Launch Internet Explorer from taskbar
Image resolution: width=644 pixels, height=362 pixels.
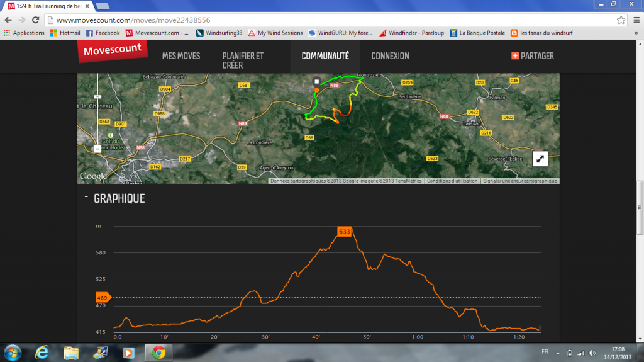(42, 353)
